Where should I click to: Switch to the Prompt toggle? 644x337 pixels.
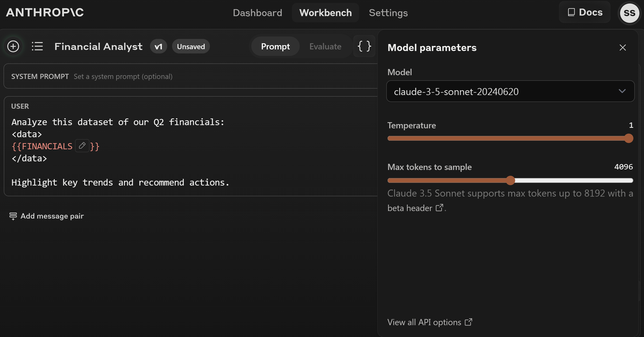(x=275, y=46)
